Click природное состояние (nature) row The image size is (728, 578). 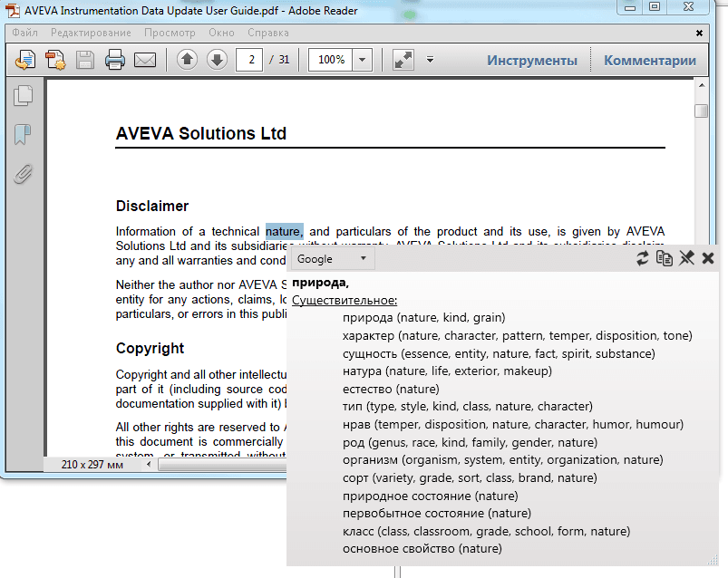(x=431, y=496)
